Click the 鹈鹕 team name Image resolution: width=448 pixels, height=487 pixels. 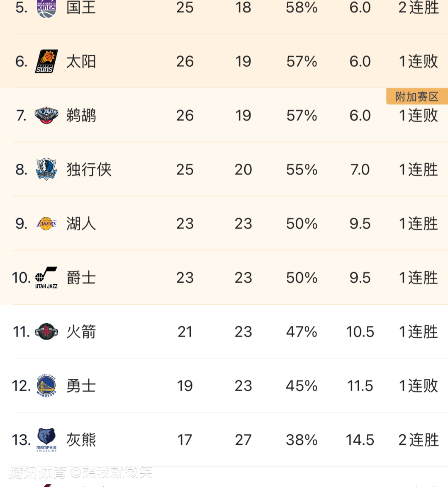click(81, 115)
